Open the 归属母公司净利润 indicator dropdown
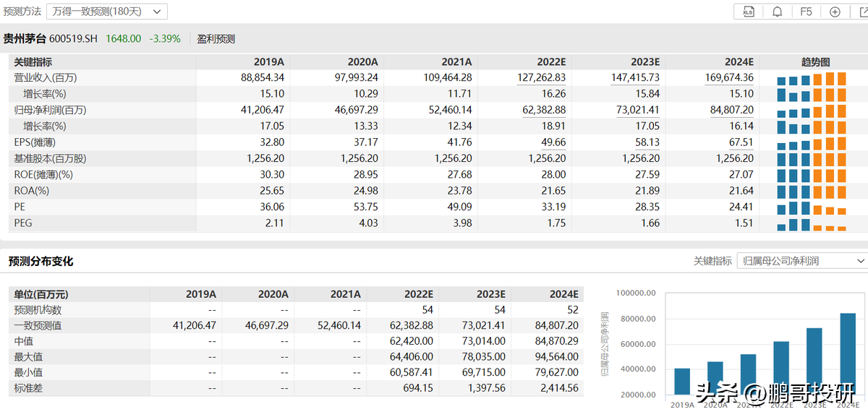Image resolution: width=868 pixels, height=417 pixels. pos(802,261)
